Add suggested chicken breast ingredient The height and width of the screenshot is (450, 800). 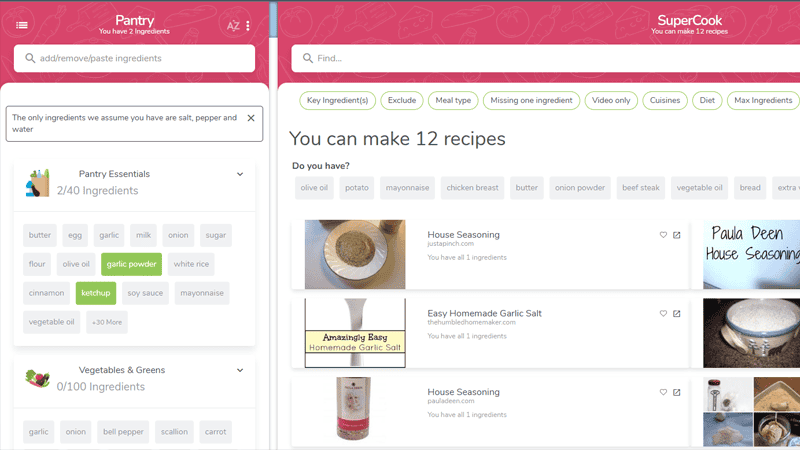472,188
